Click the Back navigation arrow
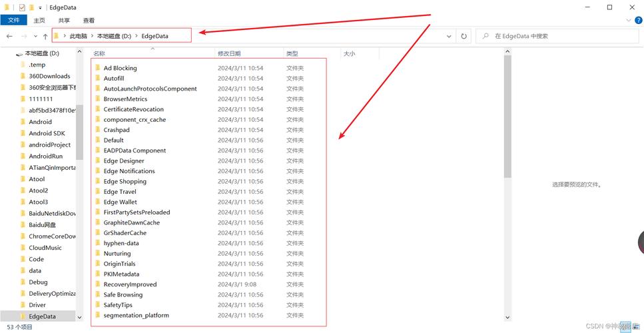Image resolution: width=644 pixels, height=333 pixels. 9,36
